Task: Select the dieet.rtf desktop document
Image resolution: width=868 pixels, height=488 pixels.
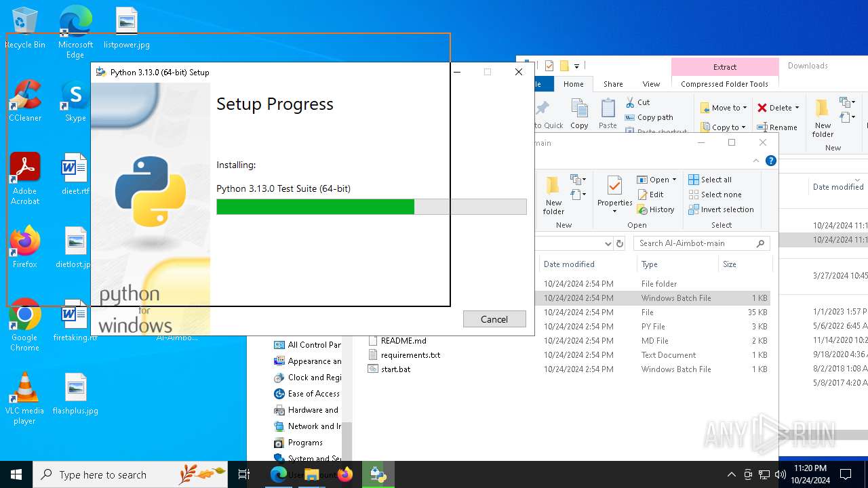Action: tap(75, 174)
